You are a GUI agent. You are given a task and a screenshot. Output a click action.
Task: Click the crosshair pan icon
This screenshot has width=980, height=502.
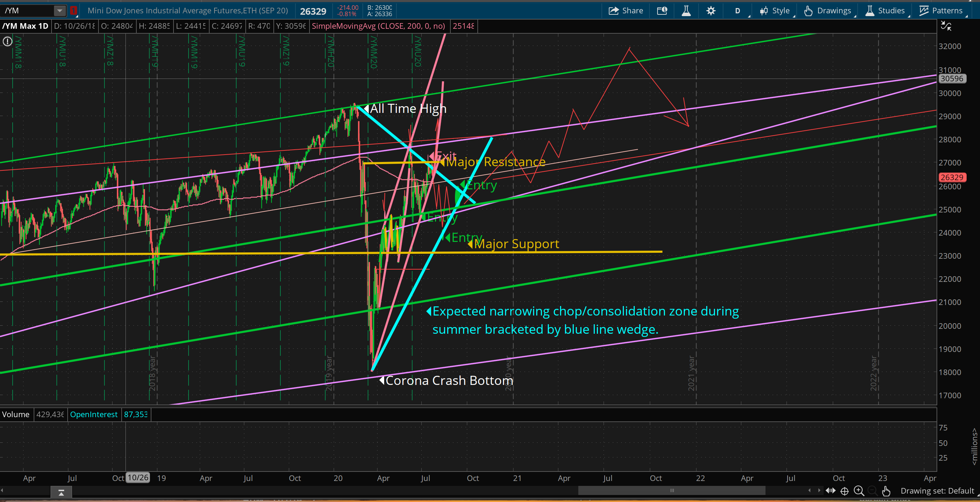coord(844,491)
